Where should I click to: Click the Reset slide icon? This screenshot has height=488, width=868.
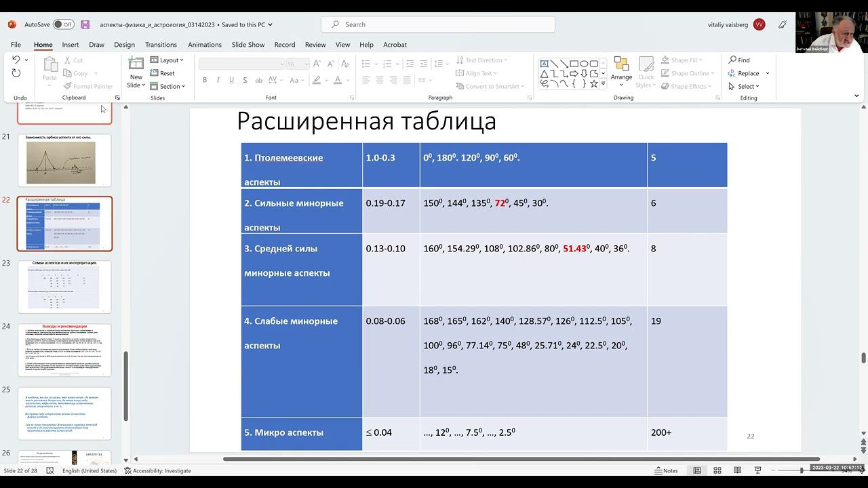point(163,73)
